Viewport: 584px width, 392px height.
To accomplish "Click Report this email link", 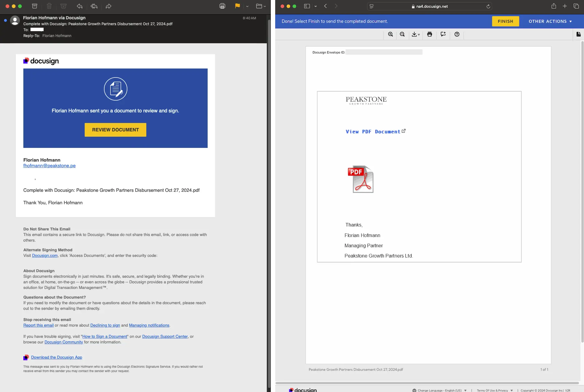I will pos(39,325).
